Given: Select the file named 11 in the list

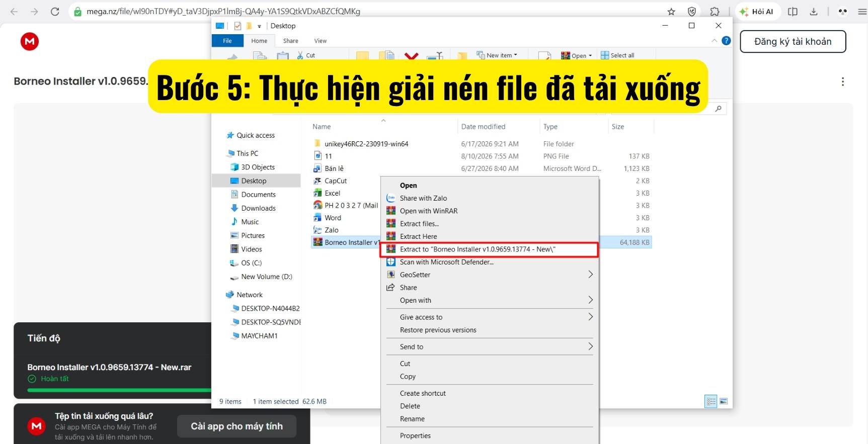Looking at the screenshot, I should (328, 156).
